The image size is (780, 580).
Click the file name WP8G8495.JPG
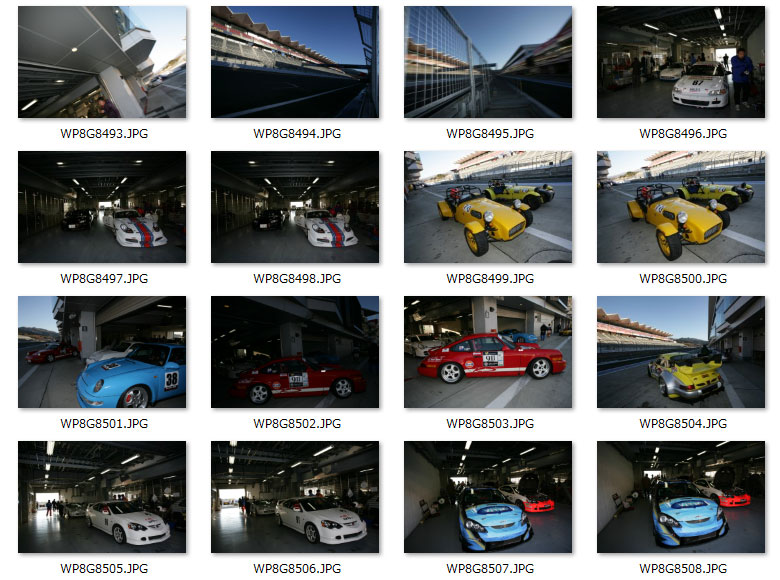tap(490, 134)
